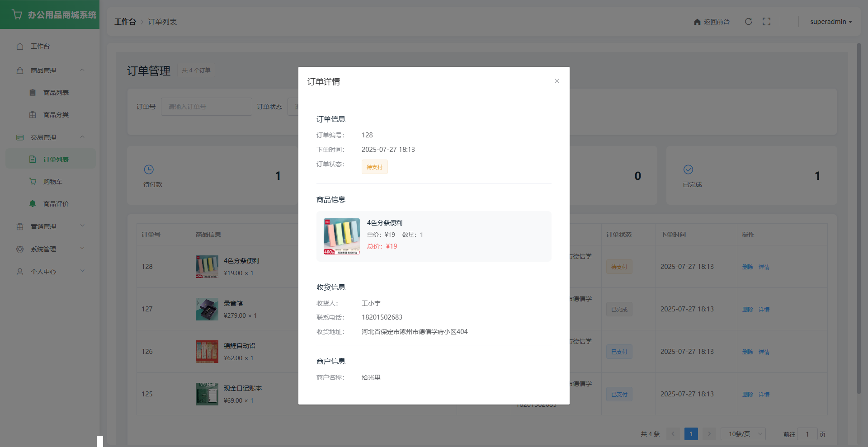Select 商品分类 menu item

click(56, 115)
